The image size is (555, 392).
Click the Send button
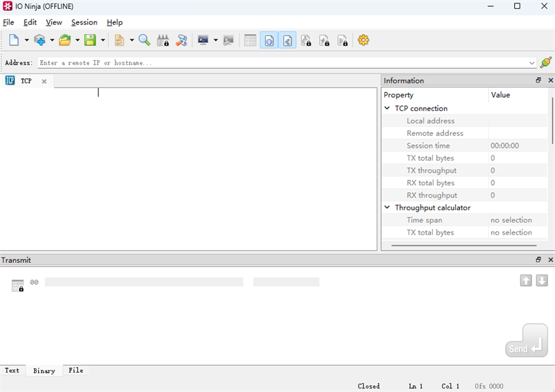pos(527,341)
